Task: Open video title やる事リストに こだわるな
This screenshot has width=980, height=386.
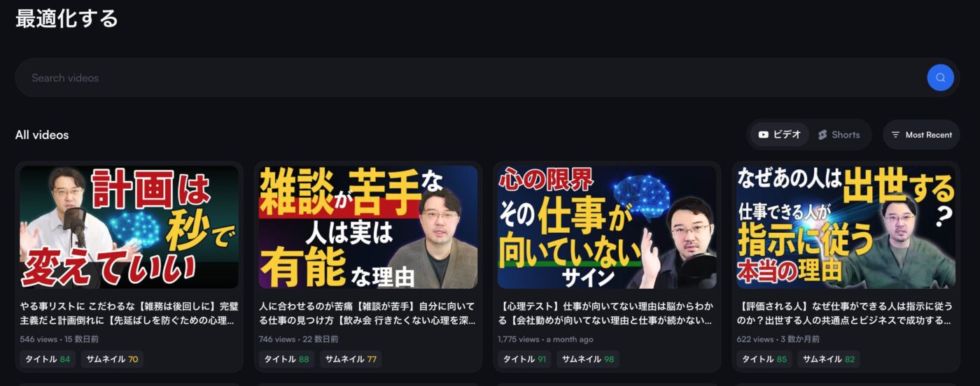Action: click(x=129, y=313)
